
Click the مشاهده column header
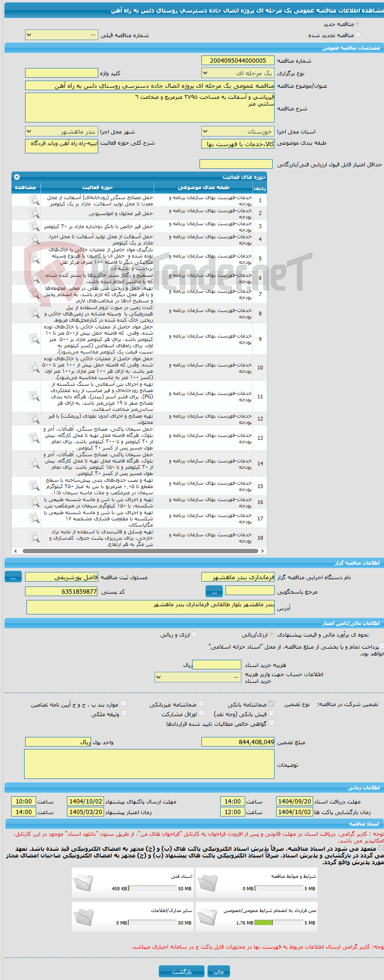(26, 187)
